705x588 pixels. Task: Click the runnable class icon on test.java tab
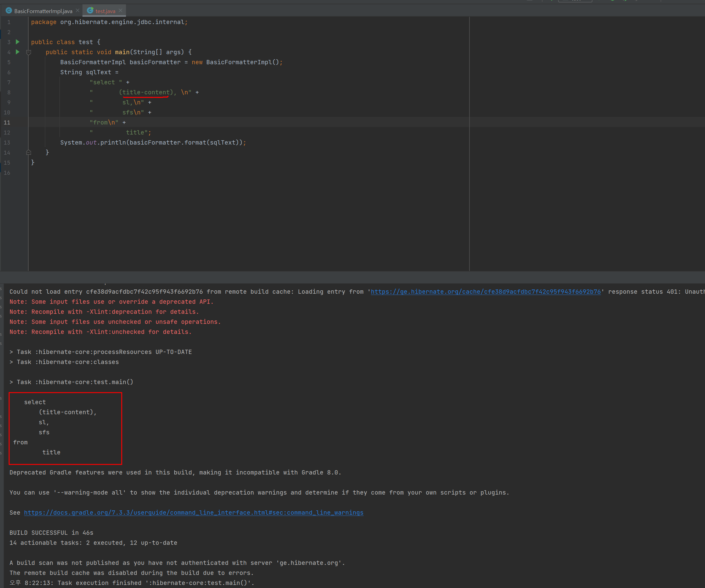pos(90,11)
